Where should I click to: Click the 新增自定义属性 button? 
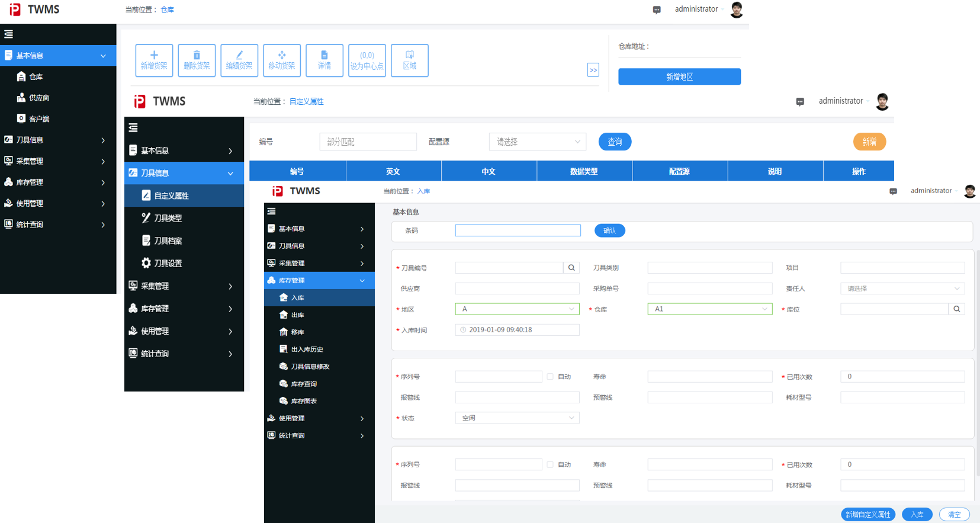867,515
